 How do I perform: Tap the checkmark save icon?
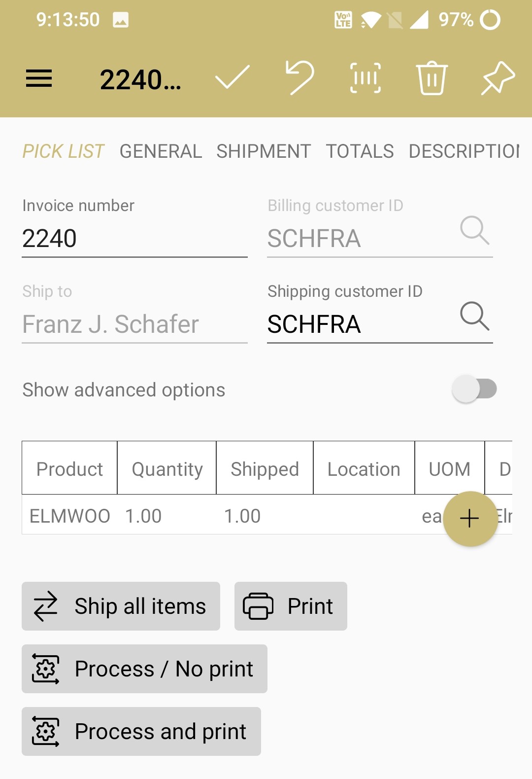click(x=232, y=78)
